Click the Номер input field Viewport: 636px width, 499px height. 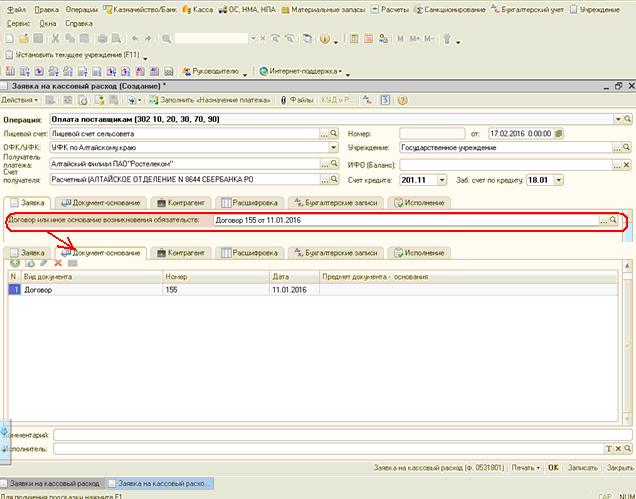(x=432, y=133)
